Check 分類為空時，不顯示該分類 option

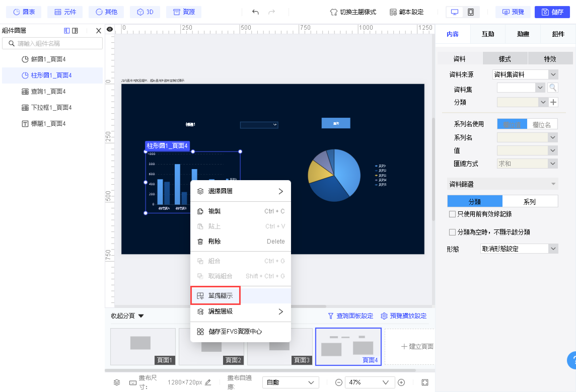(452, 232)
